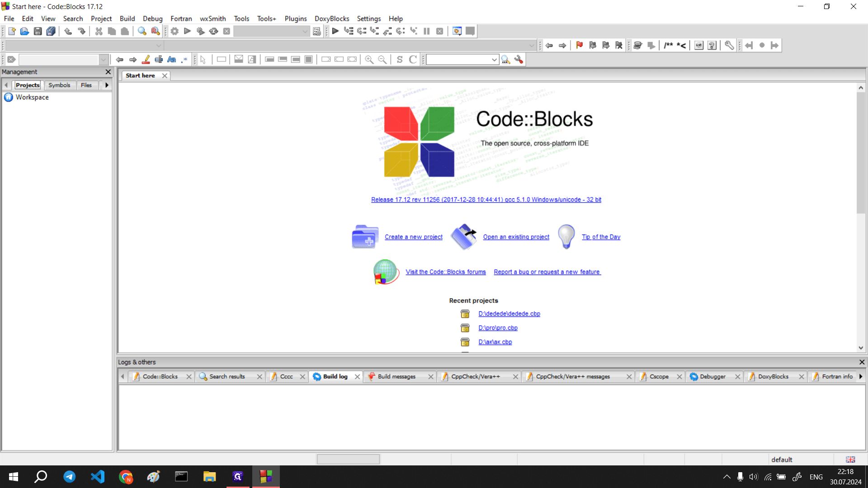Close the Start here tab
The height and width of the screenshot is (488, 868).
point(165,75)
